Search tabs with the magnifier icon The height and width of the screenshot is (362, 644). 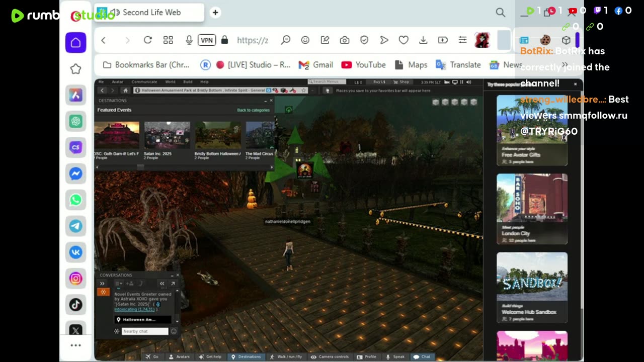point(500,12)
